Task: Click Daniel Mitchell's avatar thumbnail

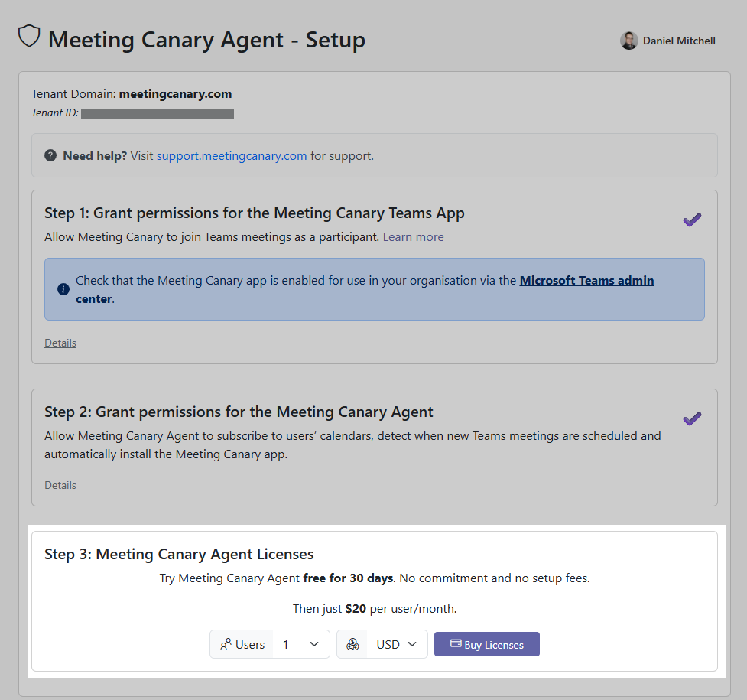Action: click(x=628, y=41)
